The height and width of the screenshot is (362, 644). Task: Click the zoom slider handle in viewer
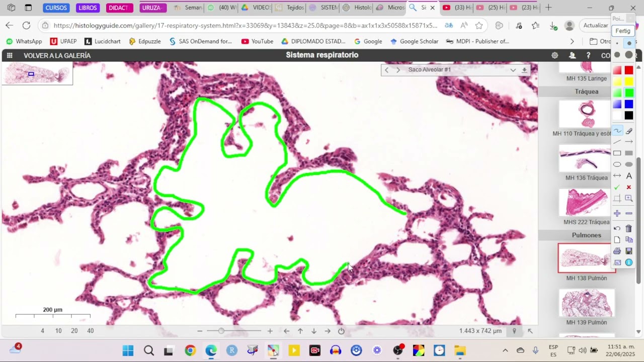tap(221, 331)
